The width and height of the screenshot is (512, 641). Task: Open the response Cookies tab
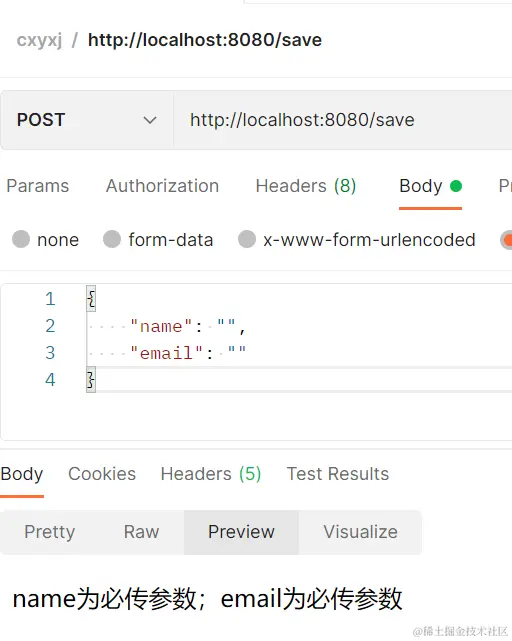102,474
